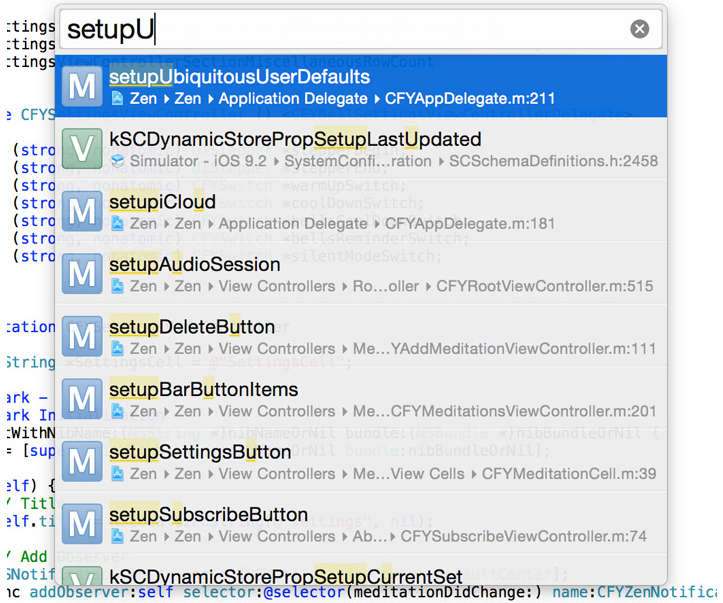Click the CFYAppDelegate.m:211 file path
This screenshot has width=723, height=603.
470,99
